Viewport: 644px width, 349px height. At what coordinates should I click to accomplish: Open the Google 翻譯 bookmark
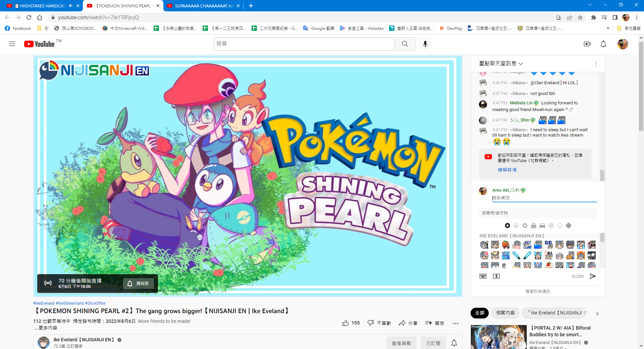[319, 28]
